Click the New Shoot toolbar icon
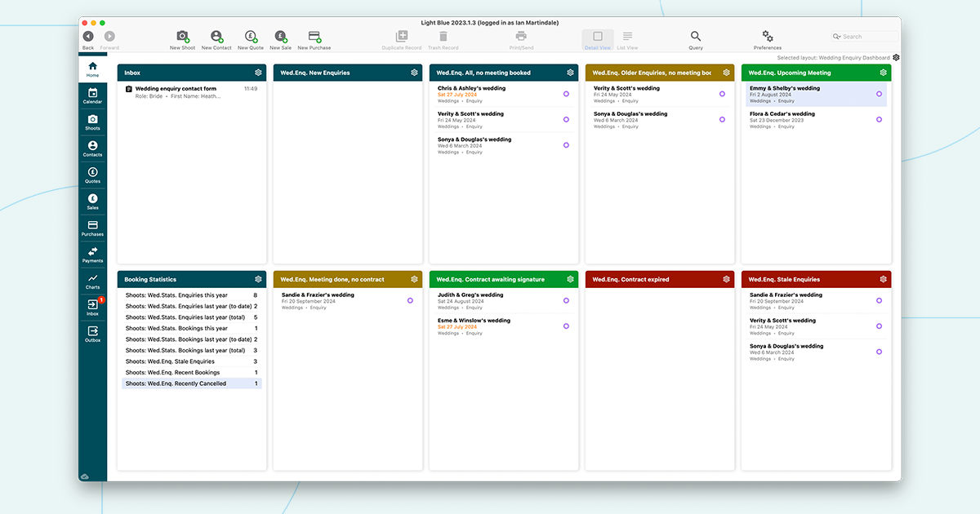980x514 pixels. (182, 37)
